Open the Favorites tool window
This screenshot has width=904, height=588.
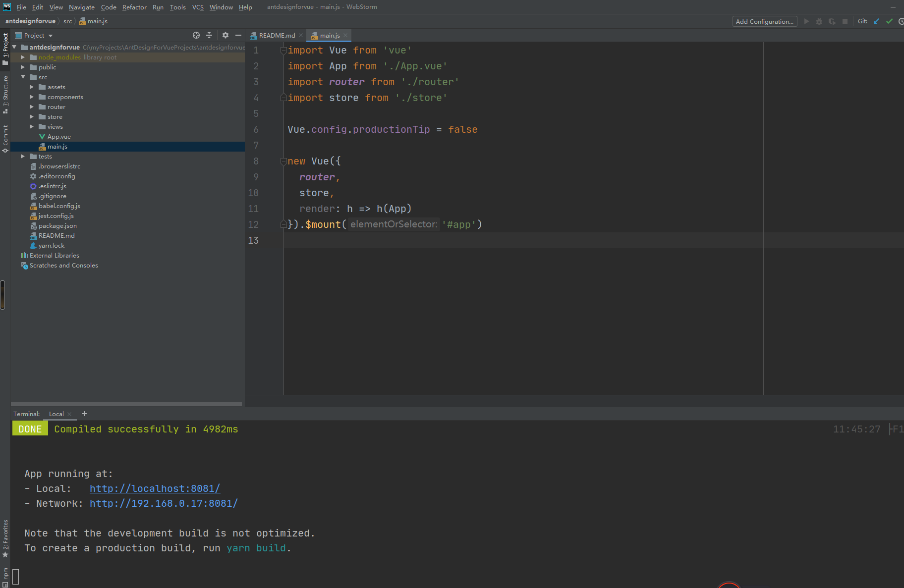pyautogui.click(x=5, y=538)
